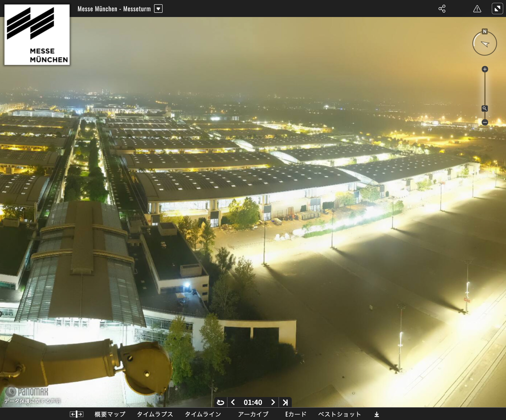The height and width of the screenshot is (420, 506).
Task: Go to the previous image time
Action: (x=233, y=402)
